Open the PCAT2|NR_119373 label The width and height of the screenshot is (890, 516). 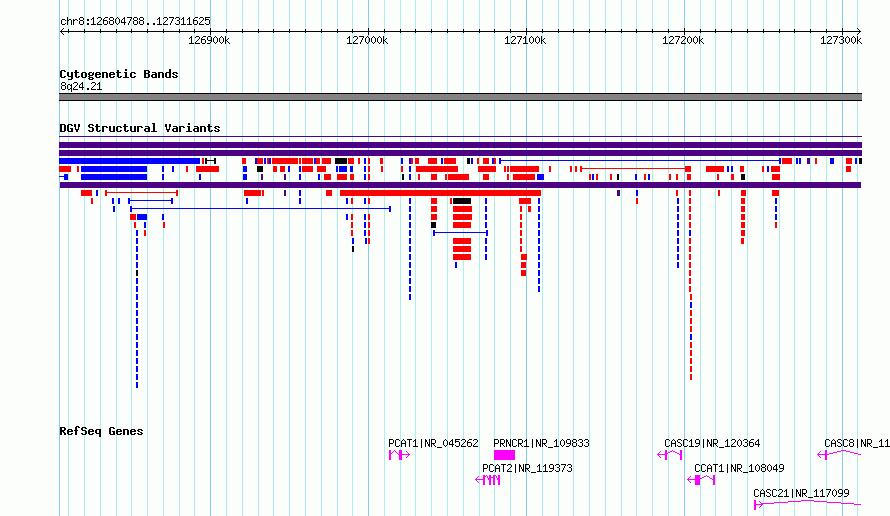[x=527, y=468]
